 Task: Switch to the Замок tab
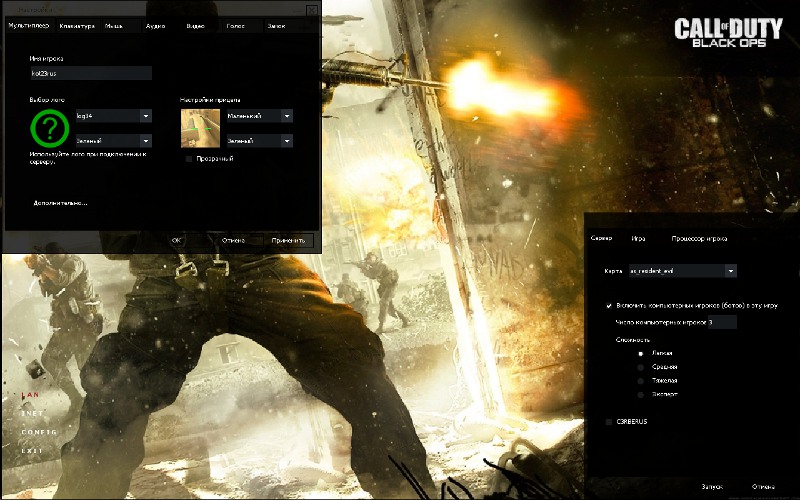pyautogui.click(x=276, y=26)
